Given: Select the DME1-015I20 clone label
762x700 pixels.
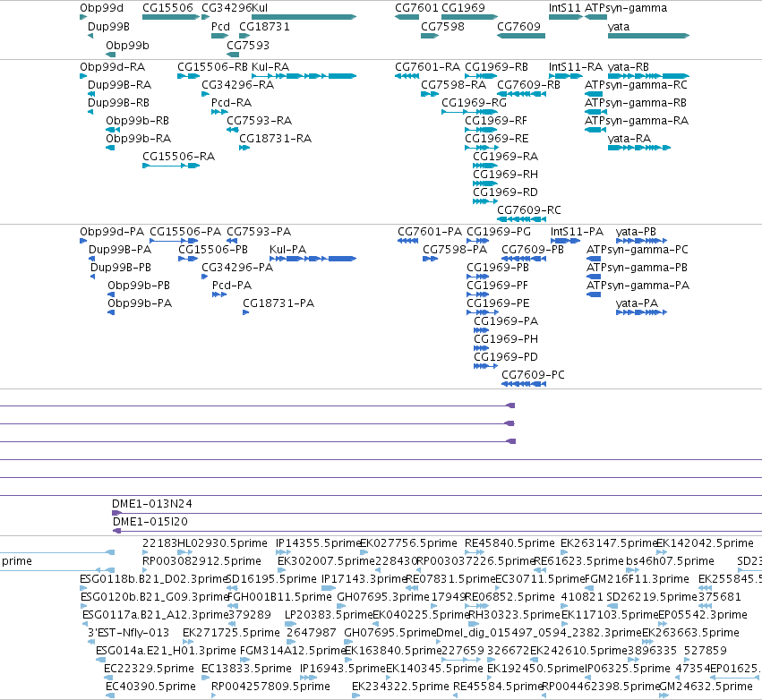Looking at the screenshot, I should (150, 521).
